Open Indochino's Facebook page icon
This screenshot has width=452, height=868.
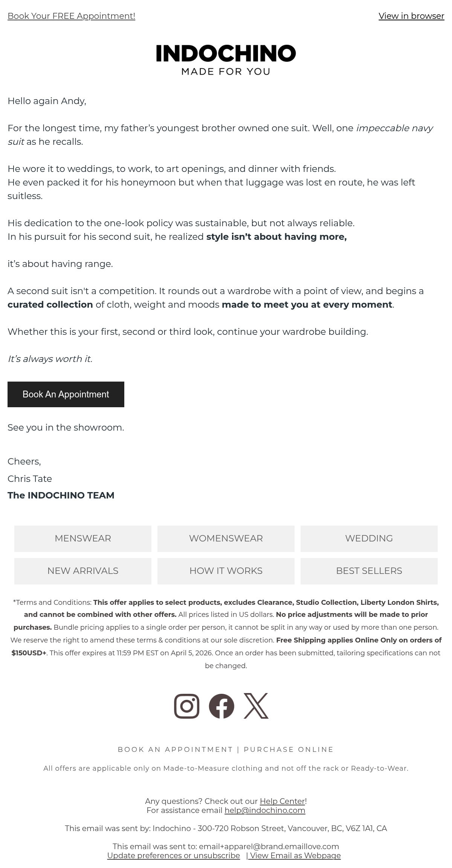point(221,706)
